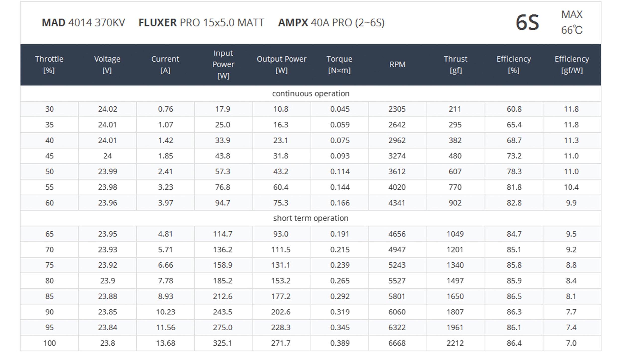Click the AMPX 40A PRO (2~6S) label

click(x=331, y=23)
